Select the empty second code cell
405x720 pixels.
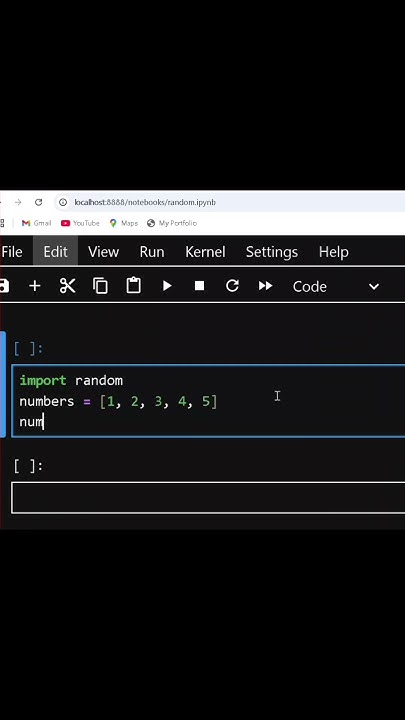coord(208,497)
